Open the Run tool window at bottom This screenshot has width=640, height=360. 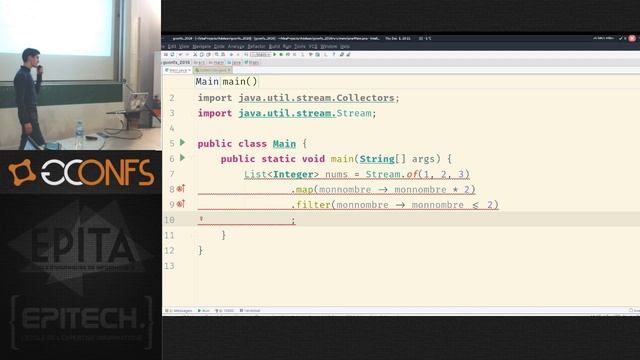(204, 311)
